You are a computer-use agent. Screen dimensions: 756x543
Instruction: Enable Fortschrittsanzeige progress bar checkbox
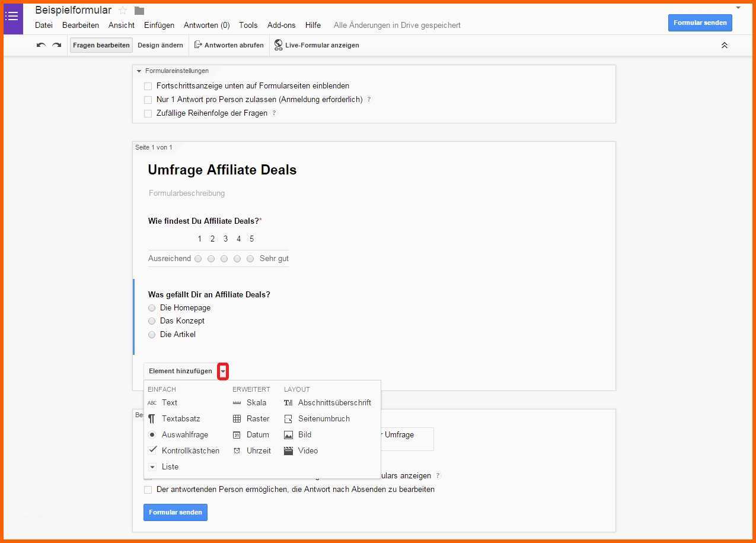(148, 86)
